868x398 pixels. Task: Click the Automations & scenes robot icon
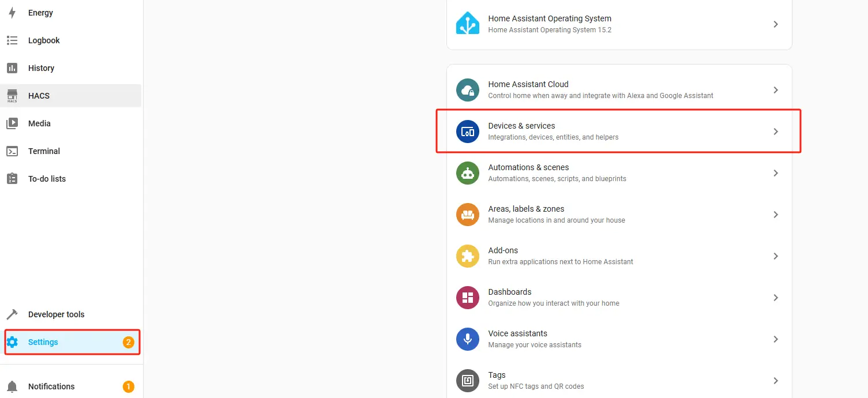[468, 173]
